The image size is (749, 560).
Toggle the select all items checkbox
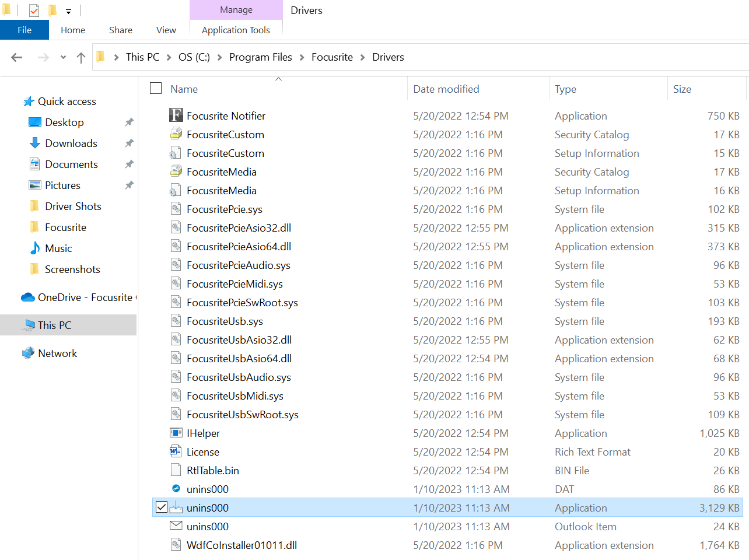tap(156, 88)
